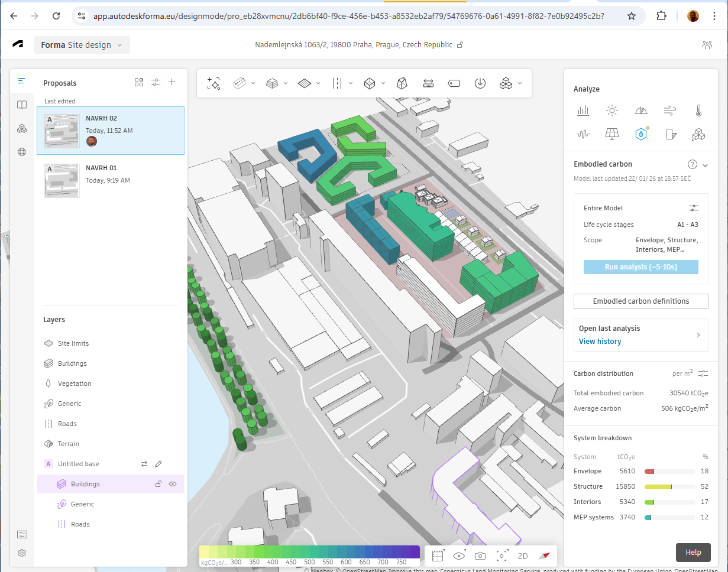Select the Wind analysis icon

pyautogui.click(x=669, y=110)
